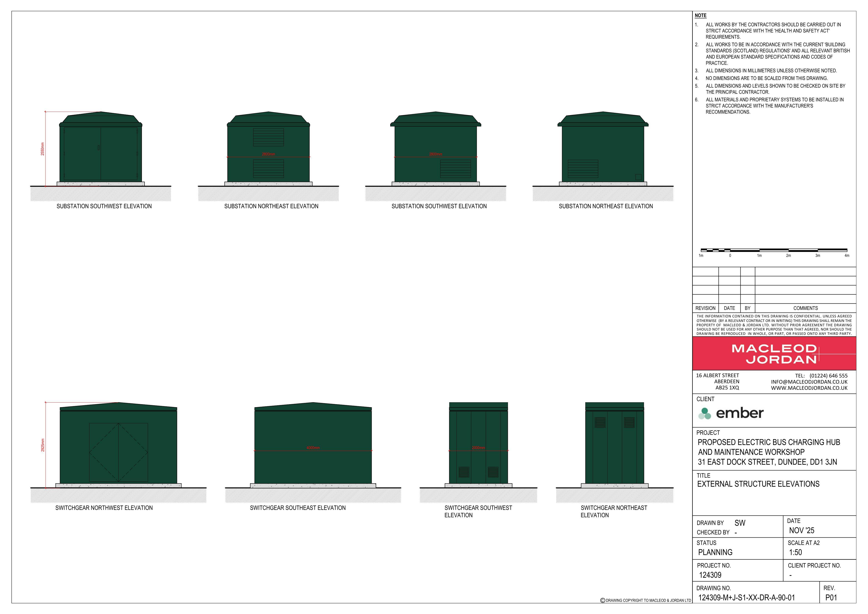Click the drawing copyright notice
Screen dimensions: 868x614
646,600
